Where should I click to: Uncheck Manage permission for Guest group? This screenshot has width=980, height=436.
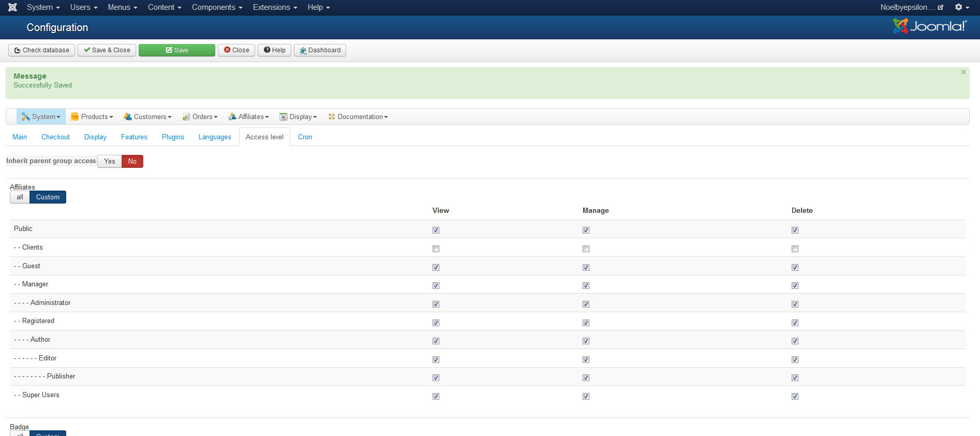pyautogui.click(x=586, y=268)
